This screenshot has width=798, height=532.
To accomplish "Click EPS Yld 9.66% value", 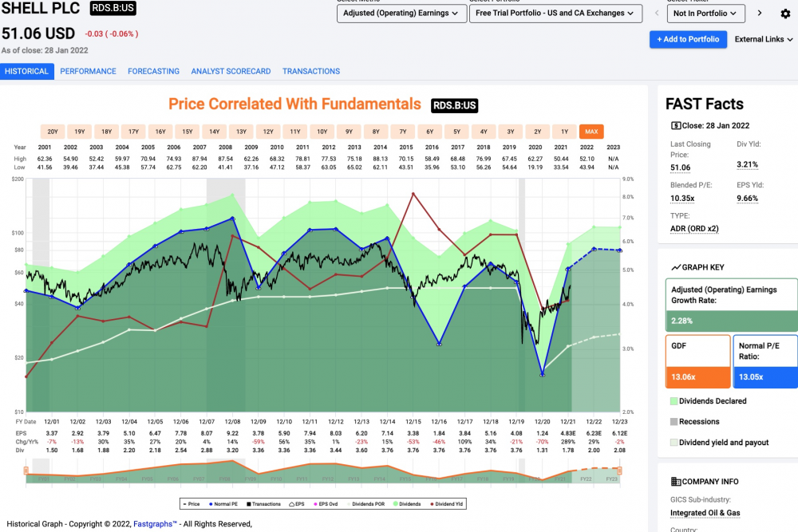I will pos(747,199).
